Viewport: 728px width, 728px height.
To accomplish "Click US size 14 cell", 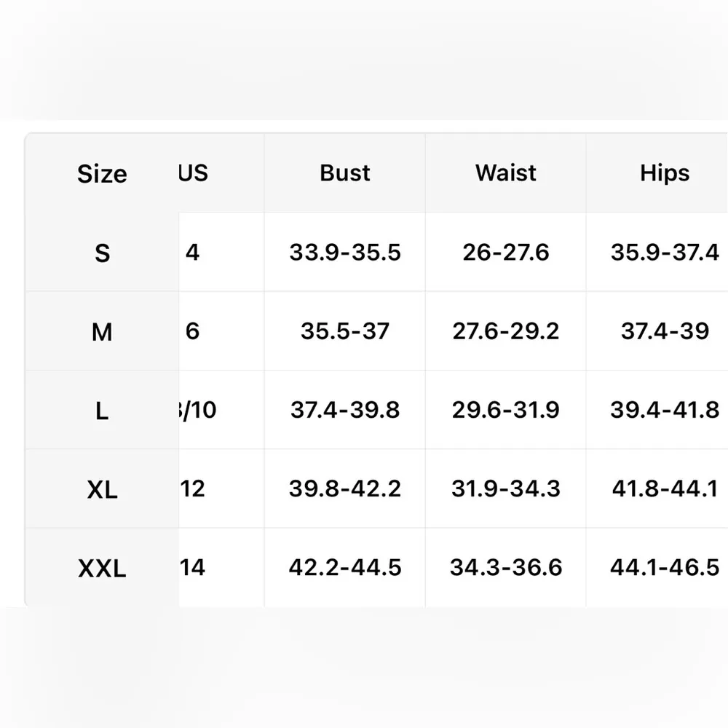I will tap(194, 567).
